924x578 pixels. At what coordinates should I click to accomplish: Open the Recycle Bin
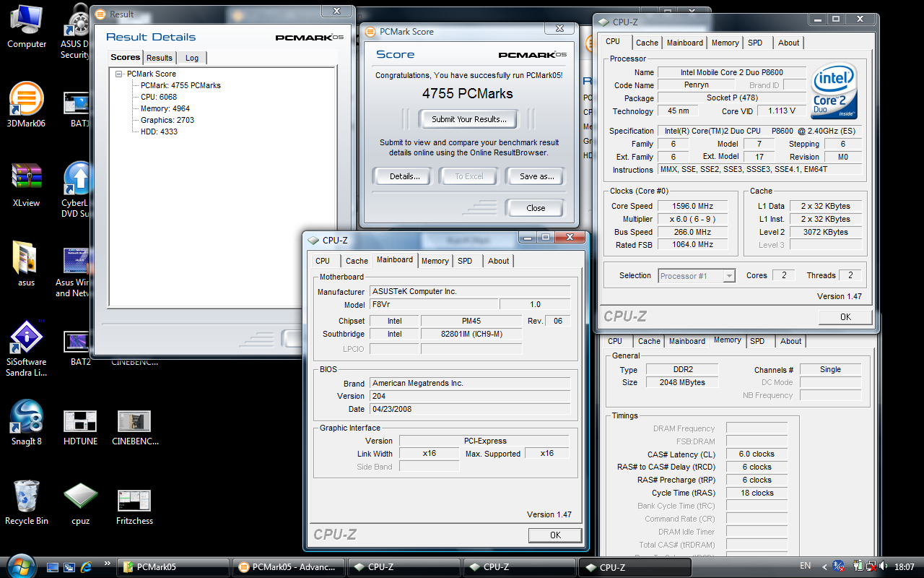coord(27,503)
